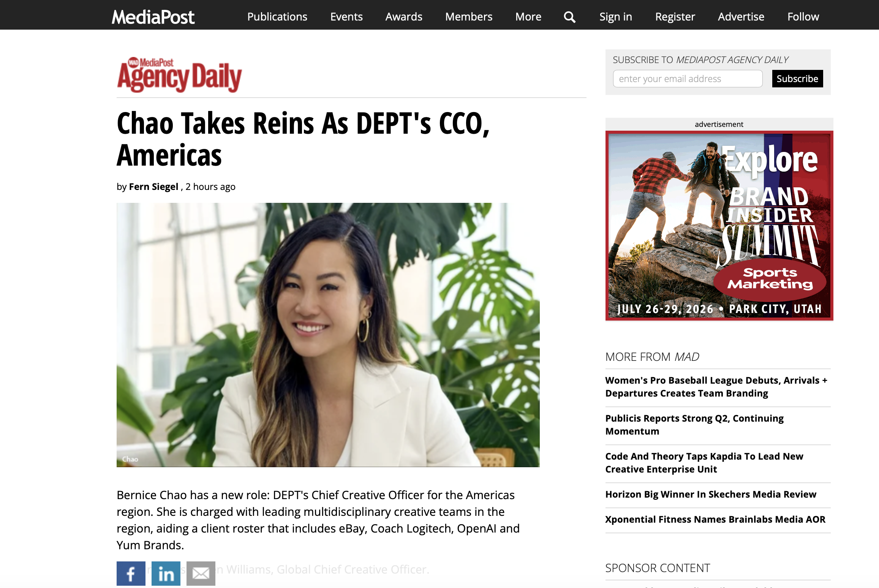
Task: Open the Events menu
Action: click(346, 17)
